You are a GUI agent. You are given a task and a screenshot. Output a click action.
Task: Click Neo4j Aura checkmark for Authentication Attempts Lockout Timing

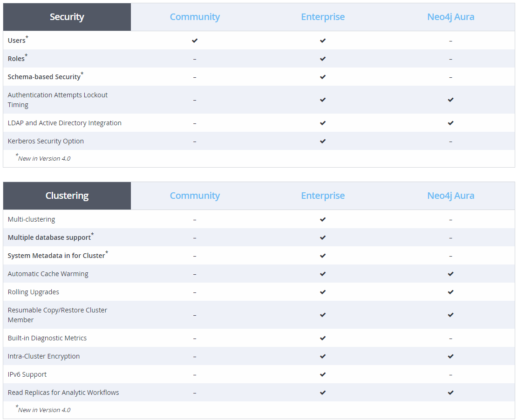450,99
